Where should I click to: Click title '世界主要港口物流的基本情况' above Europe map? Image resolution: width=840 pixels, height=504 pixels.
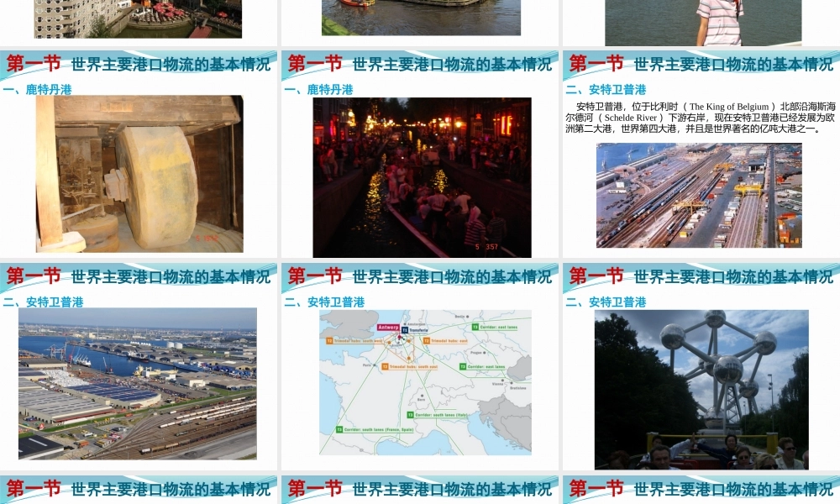click(x=452, y=277)
